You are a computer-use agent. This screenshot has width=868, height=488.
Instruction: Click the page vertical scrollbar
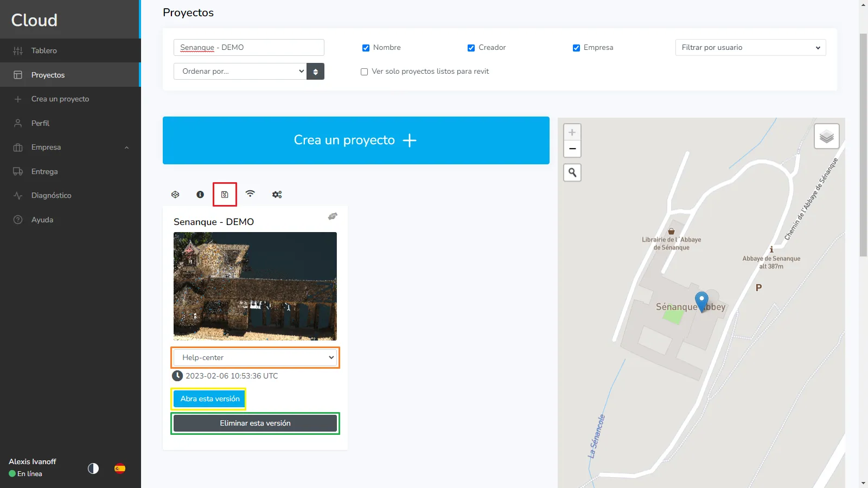tap(863, 145)
